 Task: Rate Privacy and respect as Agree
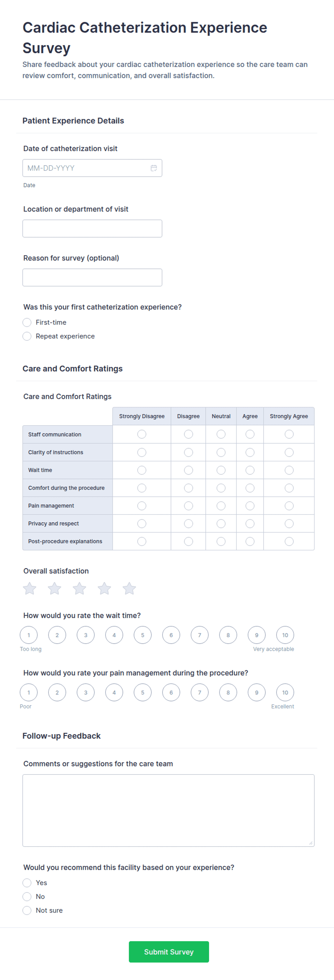point(250,524)
